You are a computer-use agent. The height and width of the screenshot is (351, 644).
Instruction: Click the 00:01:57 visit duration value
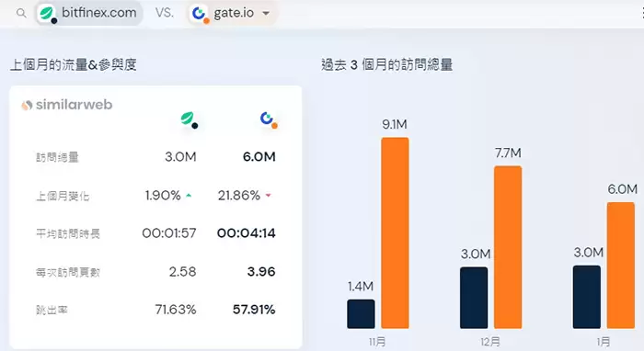(x=169, y=233)
